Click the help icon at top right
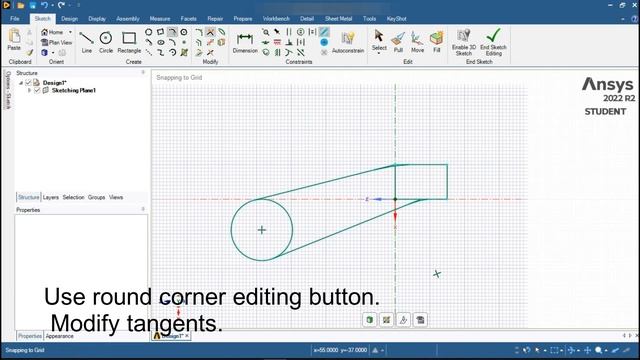This screenshot has width=640, height=360. 634,19
